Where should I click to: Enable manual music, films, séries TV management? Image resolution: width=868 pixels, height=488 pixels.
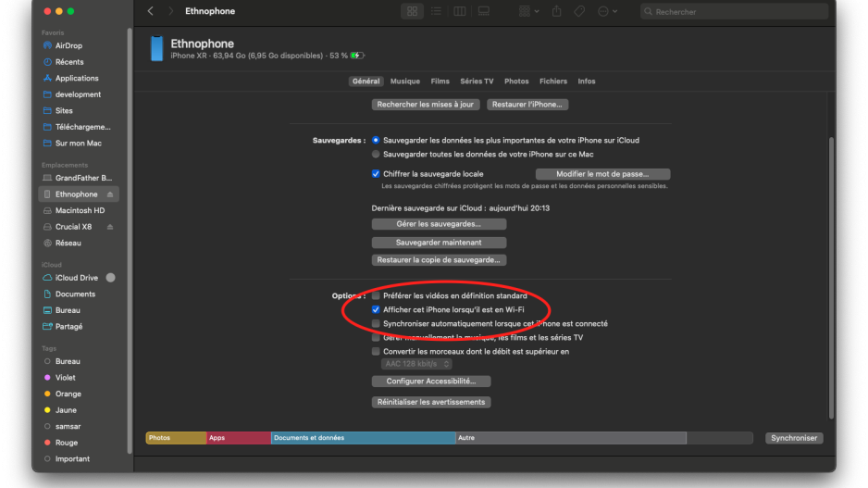point(376,337)
